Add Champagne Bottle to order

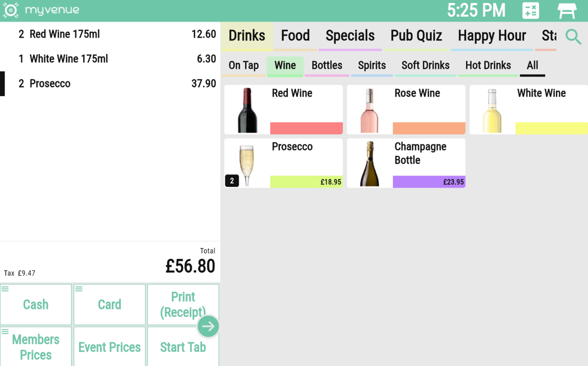point(406,163)
